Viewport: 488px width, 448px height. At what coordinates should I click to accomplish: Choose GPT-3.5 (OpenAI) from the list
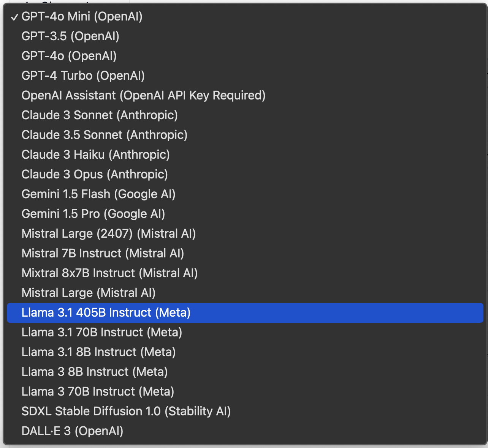point(70,36)
